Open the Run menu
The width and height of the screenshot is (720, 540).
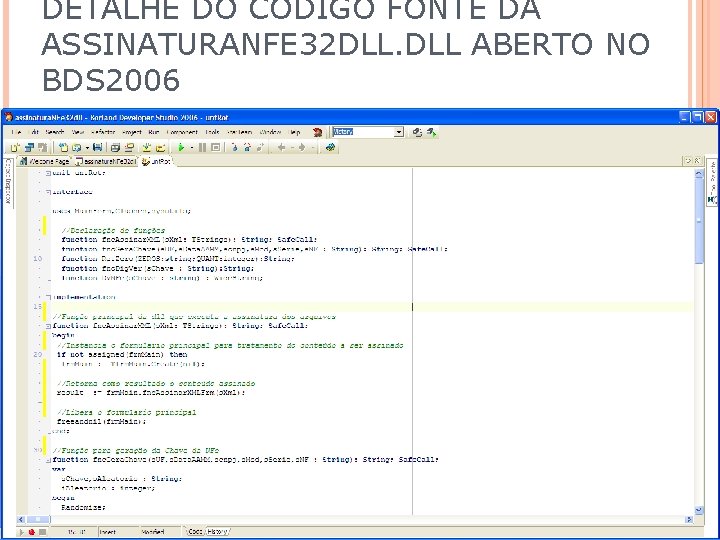tap(153, 132)
